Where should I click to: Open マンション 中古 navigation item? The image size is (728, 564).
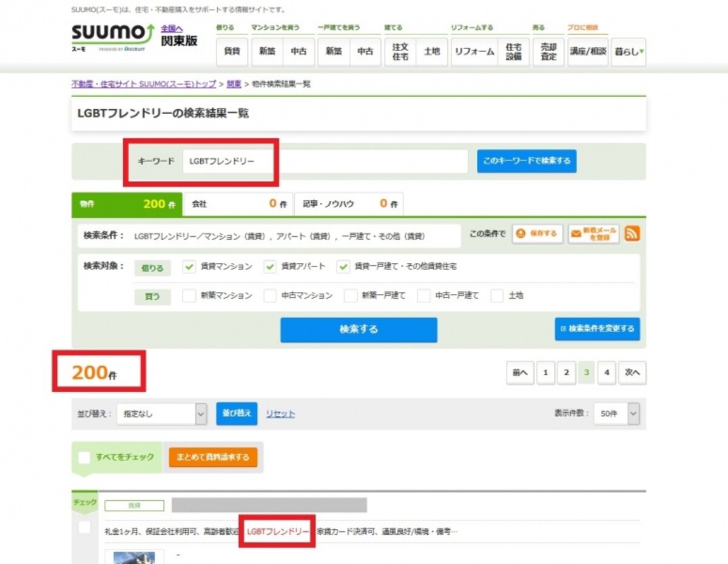coord(298,52)
